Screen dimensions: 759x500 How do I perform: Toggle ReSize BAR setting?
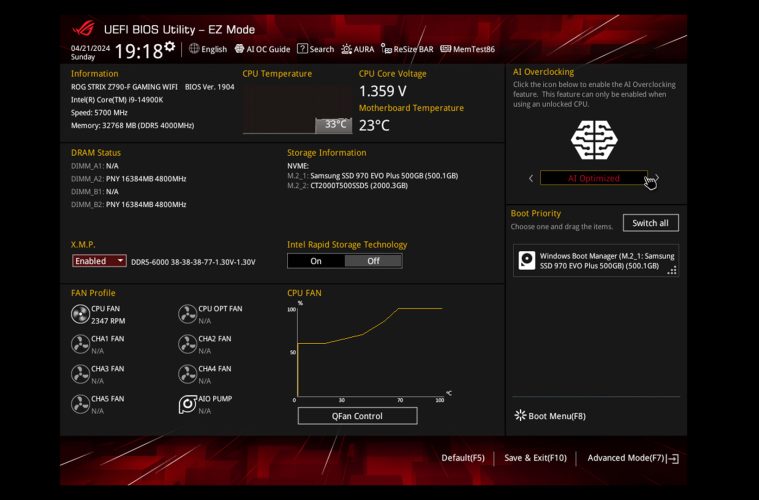(x=407, y=49)
